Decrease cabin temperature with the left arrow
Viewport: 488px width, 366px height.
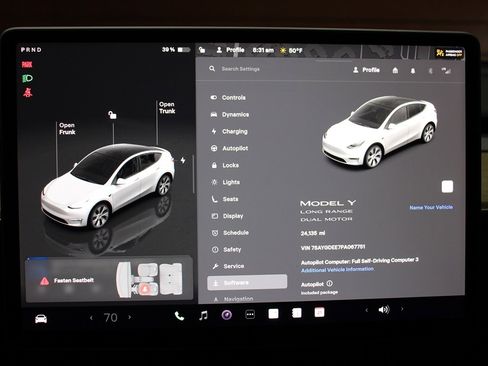[91, 318]
